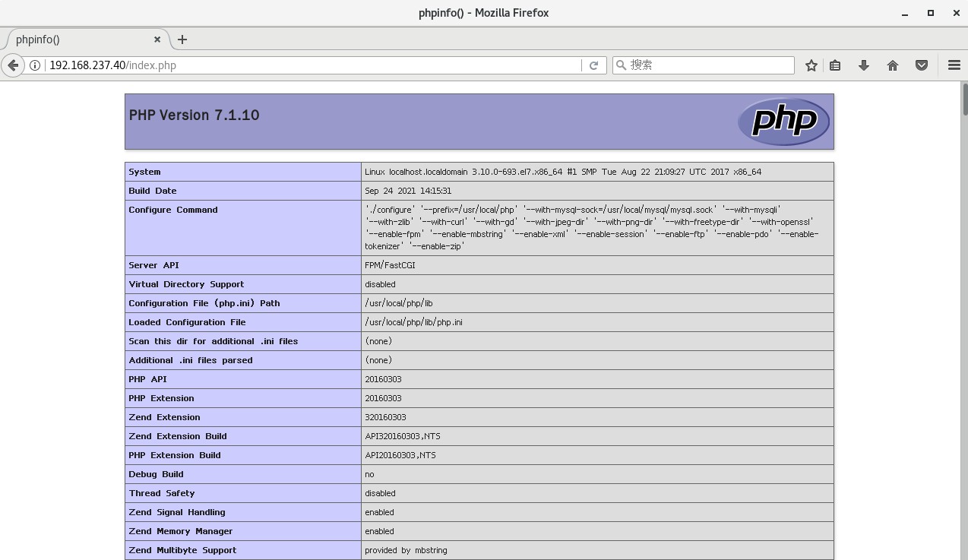The image size is (968, 560).
Task: Minimize the Firefox window
Action: tap(904, 13)
